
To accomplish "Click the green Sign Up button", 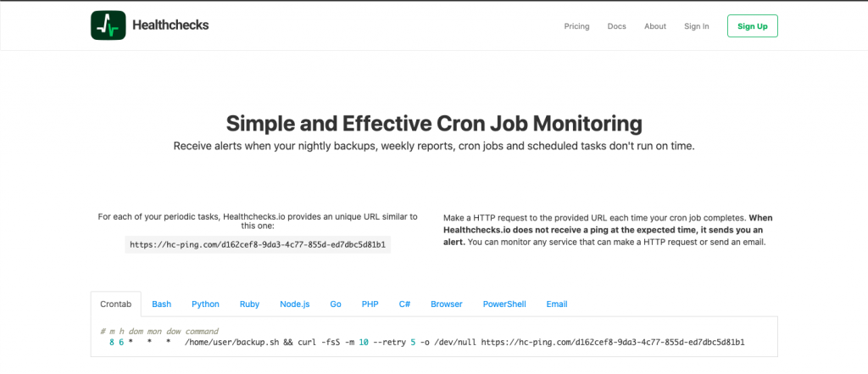I will click(753, 26).
